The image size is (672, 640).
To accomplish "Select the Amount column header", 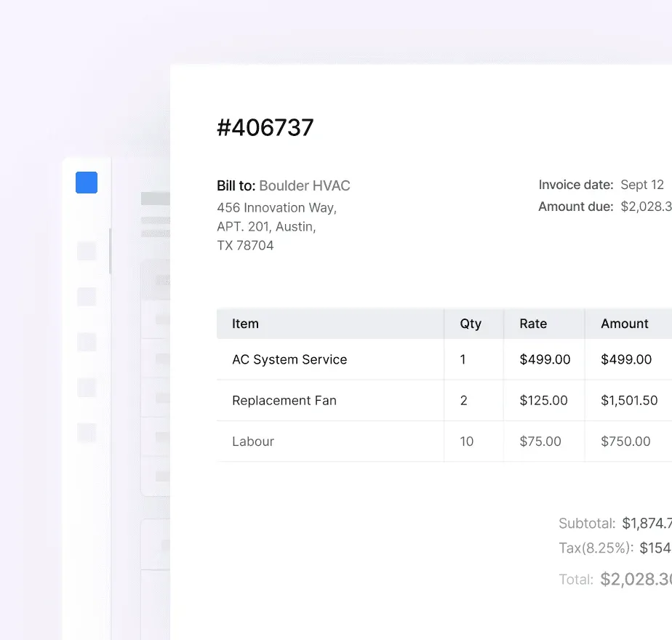I will [x=624, y=324].
